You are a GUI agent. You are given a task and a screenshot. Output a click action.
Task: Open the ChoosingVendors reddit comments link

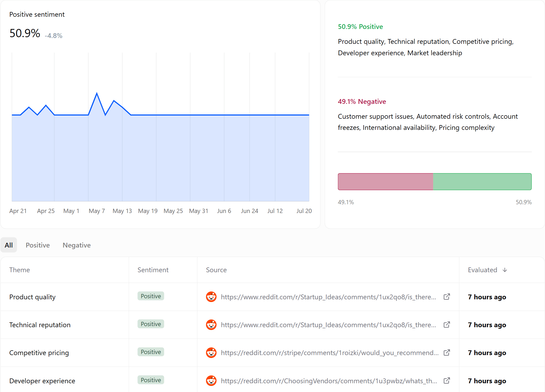coord(329,381)
